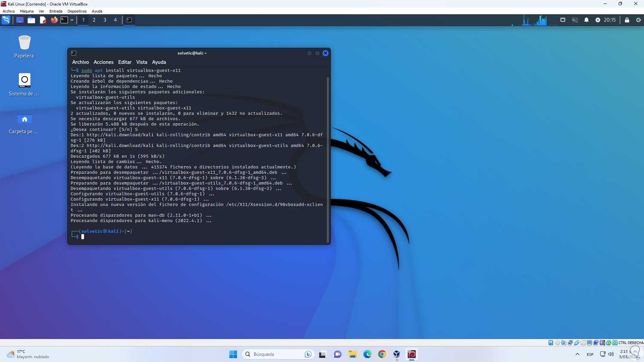Click the terminal vertical scrollbar

tap(328, 160)
